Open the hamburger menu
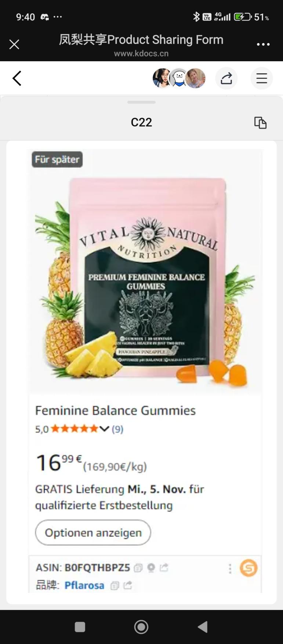 pos(262,78)
